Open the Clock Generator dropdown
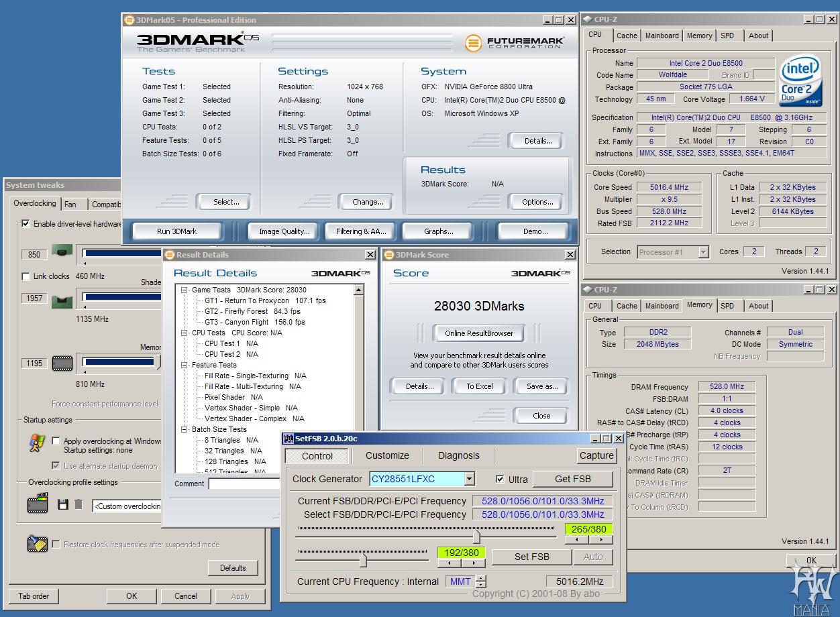 (470, 479)
